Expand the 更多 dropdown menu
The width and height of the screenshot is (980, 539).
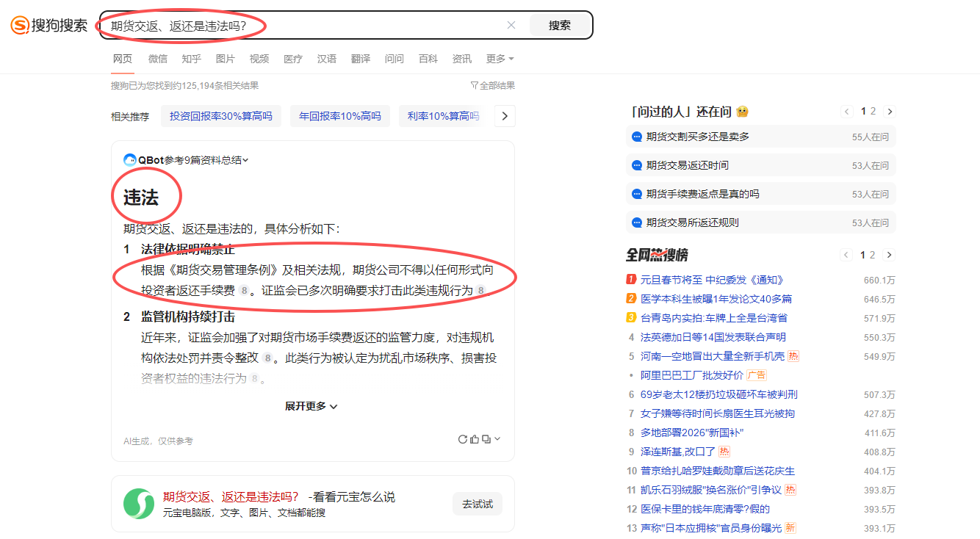(500, 59)
